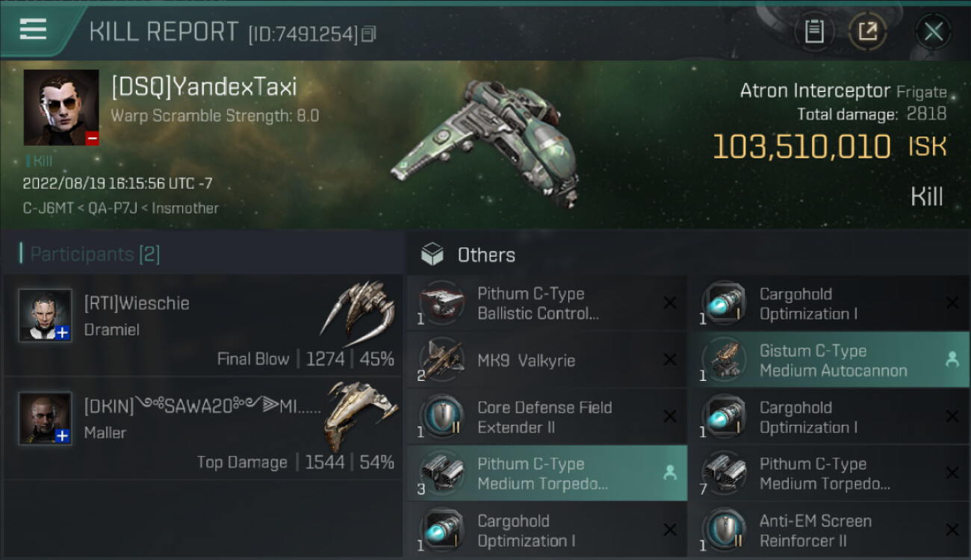Select the Pithum C-Type Ballistic Control item

click(547, 303)
